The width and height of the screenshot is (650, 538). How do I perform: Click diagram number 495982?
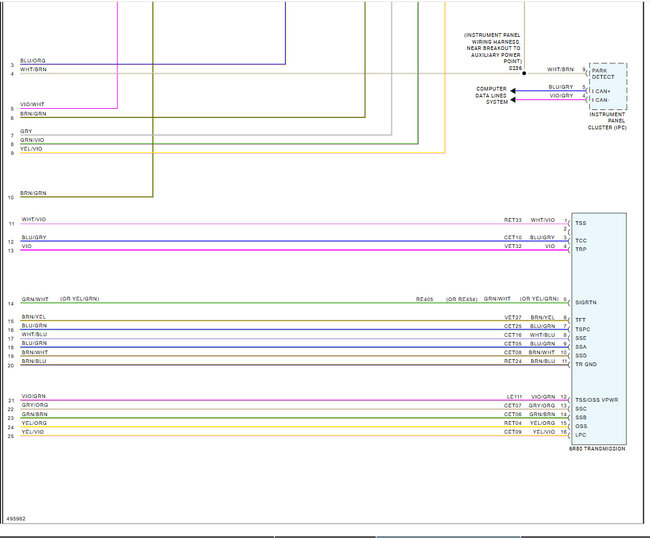coord(16,519)
